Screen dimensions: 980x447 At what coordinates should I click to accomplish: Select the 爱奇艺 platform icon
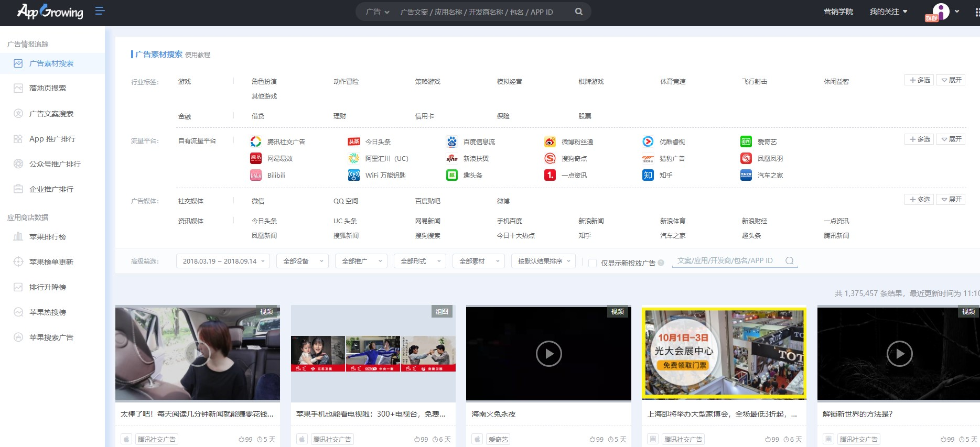pos(746,141)
